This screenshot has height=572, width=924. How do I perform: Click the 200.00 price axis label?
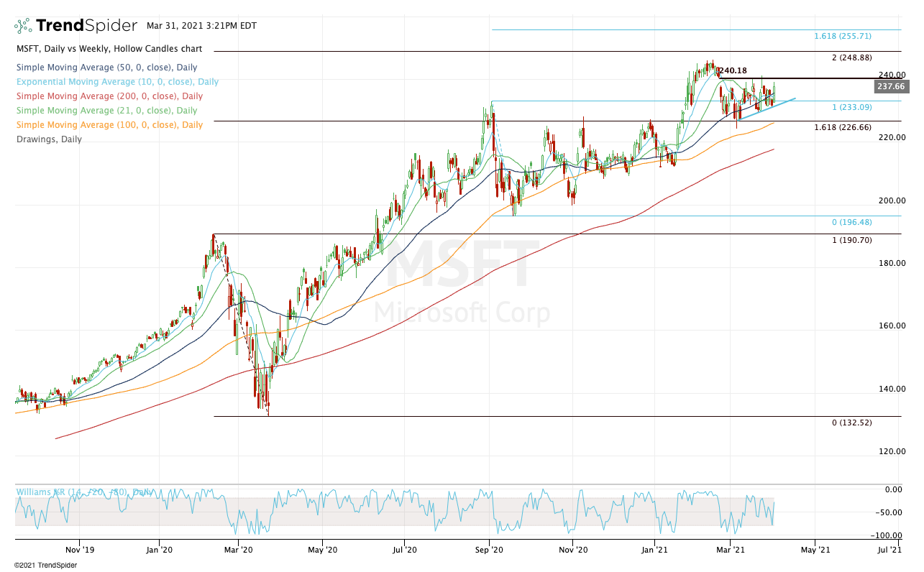[x=892, y=200]
